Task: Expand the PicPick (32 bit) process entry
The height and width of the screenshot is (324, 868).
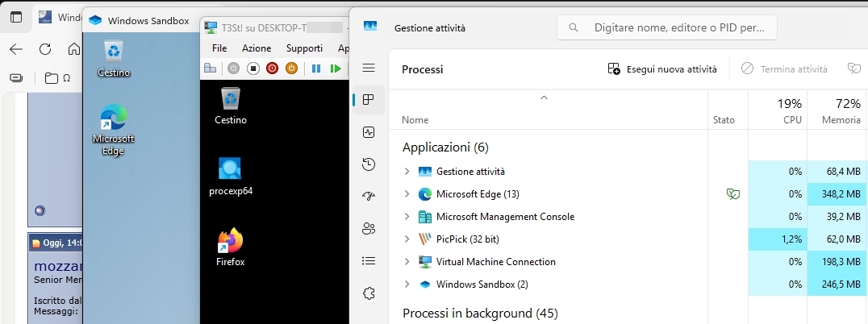Action: (407, 239)
